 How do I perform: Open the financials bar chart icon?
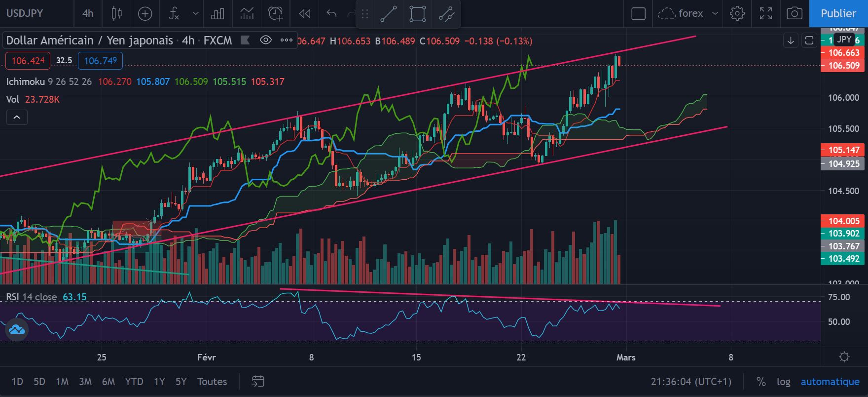217,13
